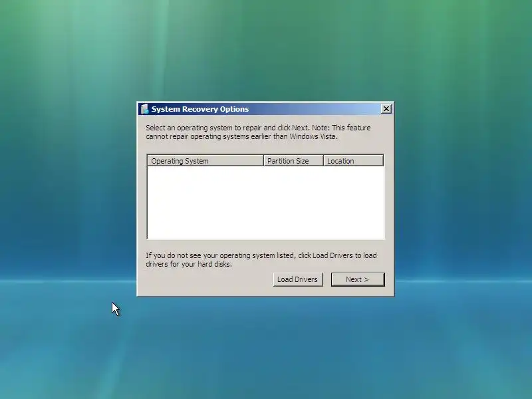
Task: Select the Partition Size column header
Action: coord(293,160)
